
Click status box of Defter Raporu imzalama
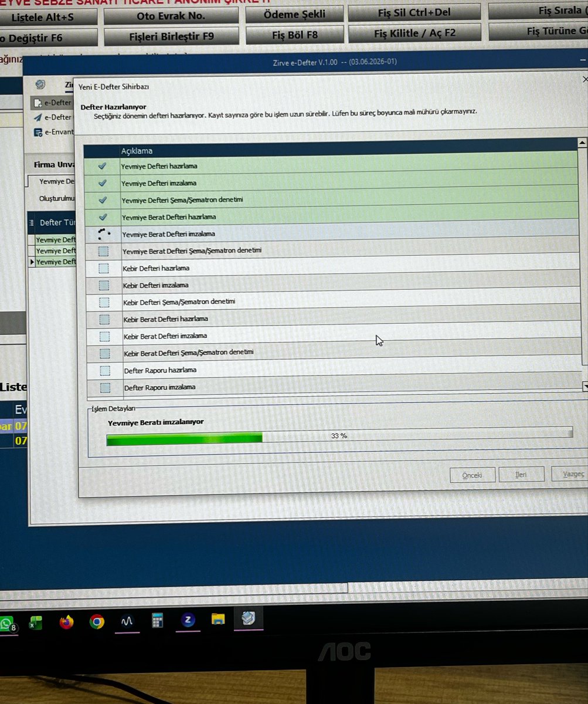[x=106, y=388]
